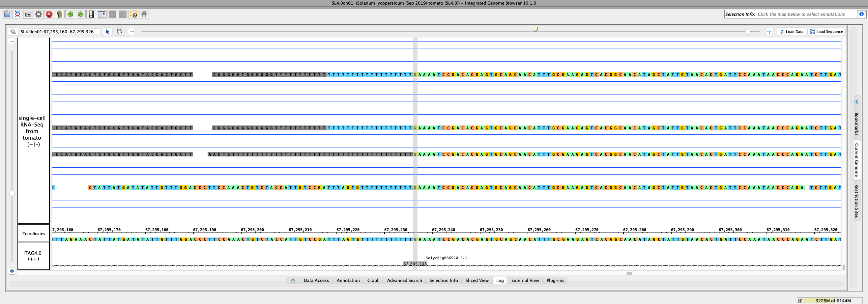Switch to the Bookmarks side tab
868x304 pixels.
click(x=856, y=124)
